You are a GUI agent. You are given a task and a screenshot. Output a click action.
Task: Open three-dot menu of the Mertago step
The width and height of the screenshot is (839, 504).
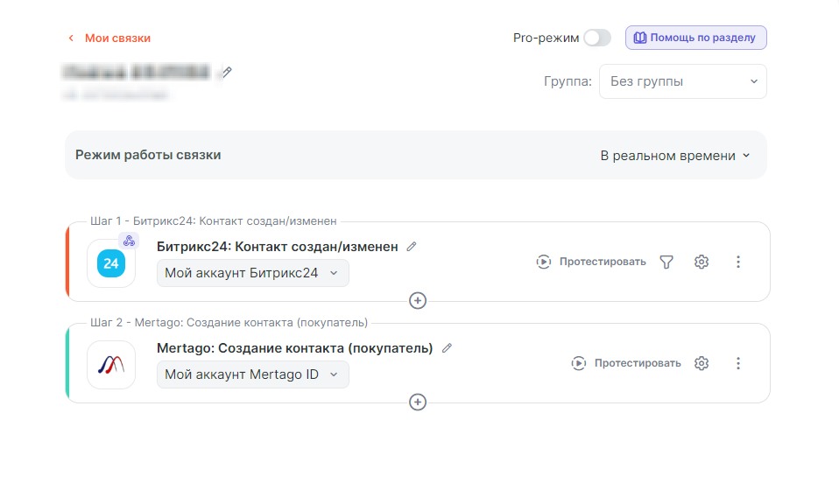click(737, 363)
